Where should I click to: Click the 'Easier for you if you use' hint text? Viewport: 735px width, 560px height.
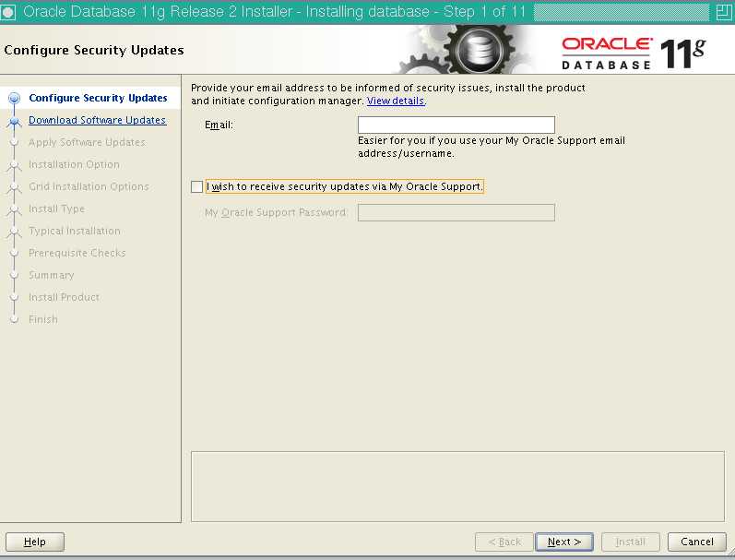pyautogui.click(x=492, y=147)
